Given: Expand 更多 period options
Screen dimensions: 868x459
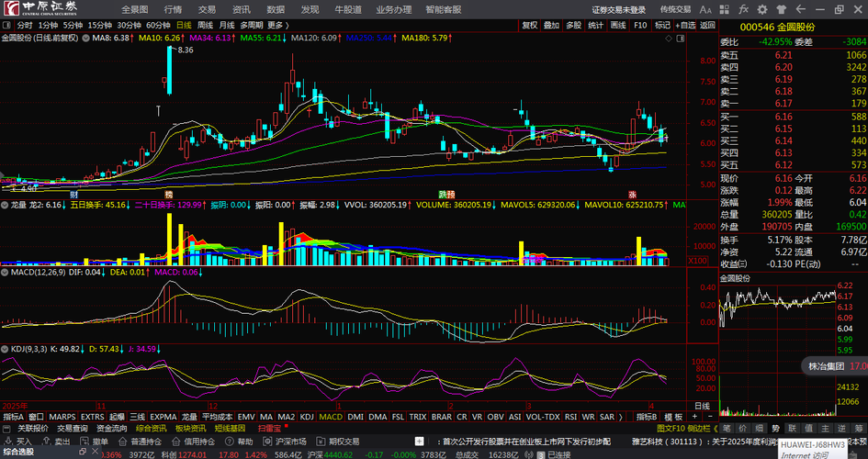Looking at the screenshot, I should click(278, 25).
